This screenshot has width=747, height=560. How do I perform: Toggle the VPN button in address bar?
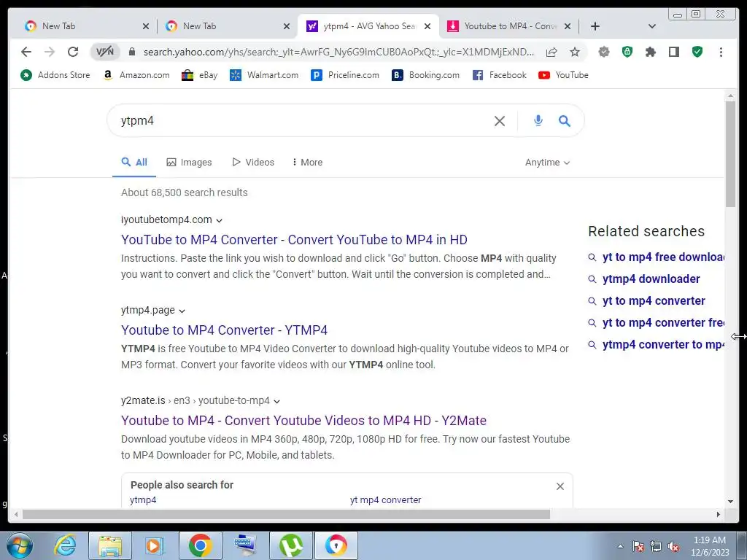point(105,52)
